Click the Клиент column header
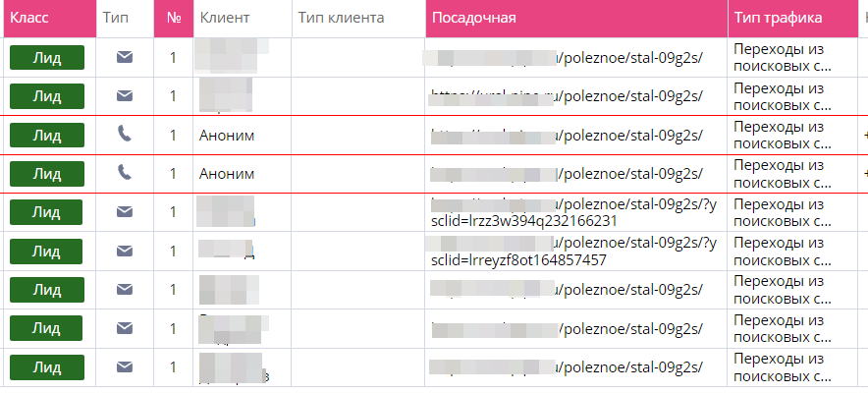Image resolution: width=868 pixels, height=393 pixels. click(x=224, y=18)
